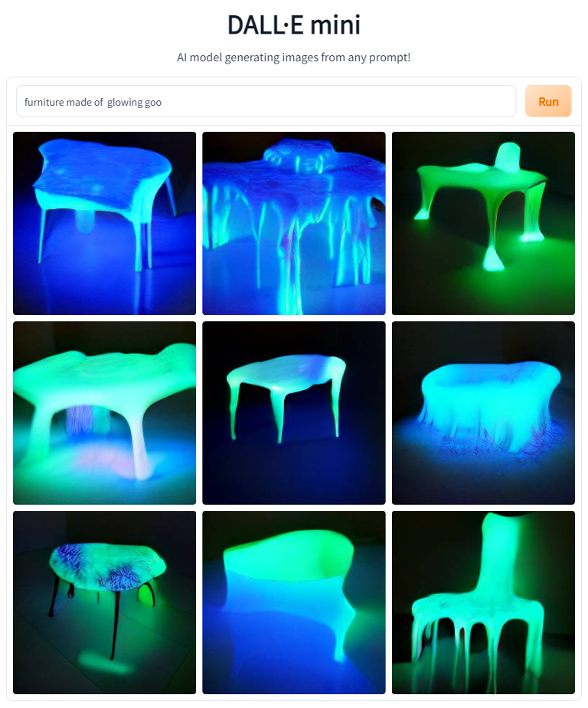Select the green-blue curved block image
Image resolution: width=588 pixels, height=708 pixels.
coord(294,602)
